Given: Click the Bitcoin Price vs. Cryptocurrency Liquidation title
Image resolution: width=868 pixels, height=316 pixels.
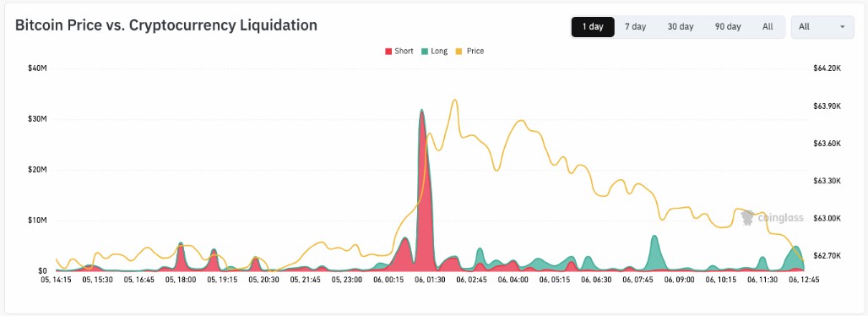Looking at the screenshot, I should point(166,25).
